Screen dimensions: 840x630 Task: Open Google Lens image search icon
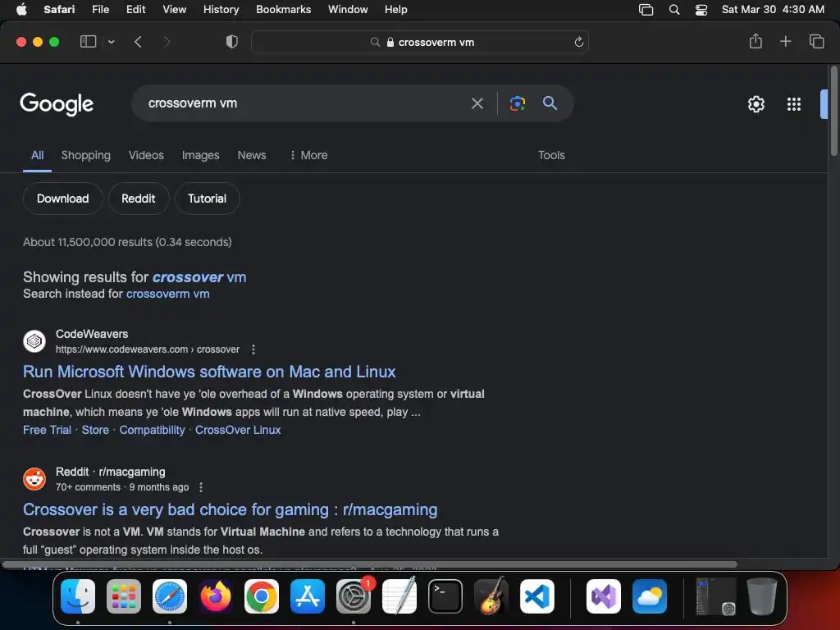(x=517, y=103)
